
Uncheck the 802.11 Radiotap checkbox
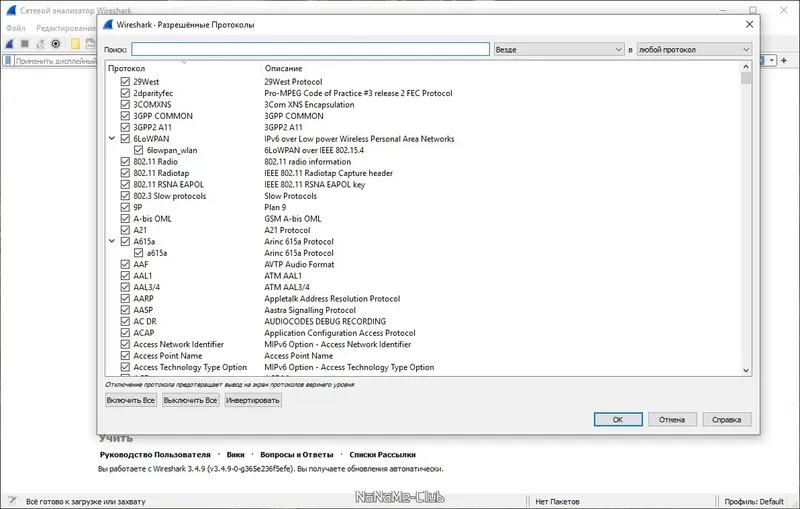(x=125, y=173)
